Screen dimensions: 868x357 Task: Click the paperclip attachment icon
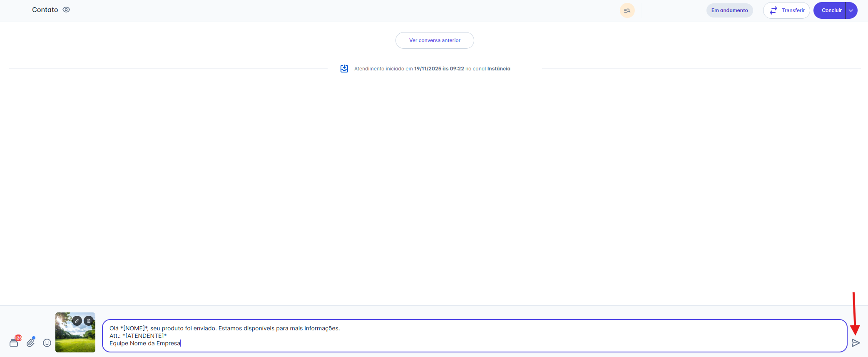click(x=31, y=342)
